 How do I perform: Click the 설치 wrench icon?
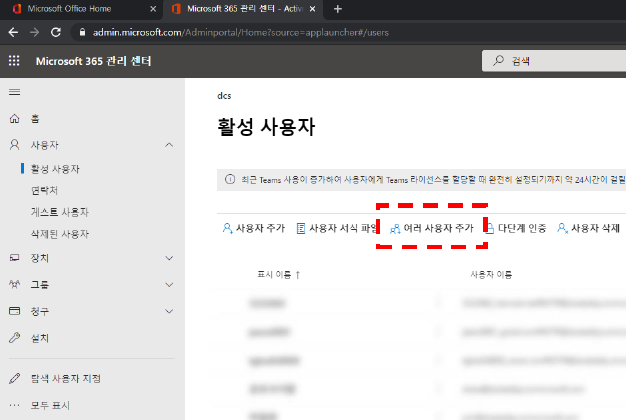14,338
